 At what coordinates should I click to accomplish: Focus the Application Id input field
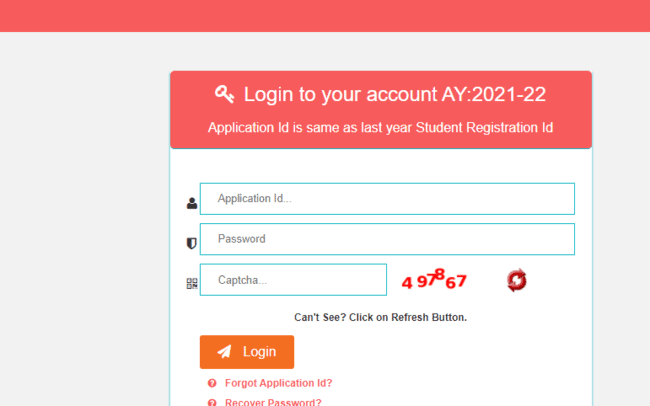click(387, 199)
